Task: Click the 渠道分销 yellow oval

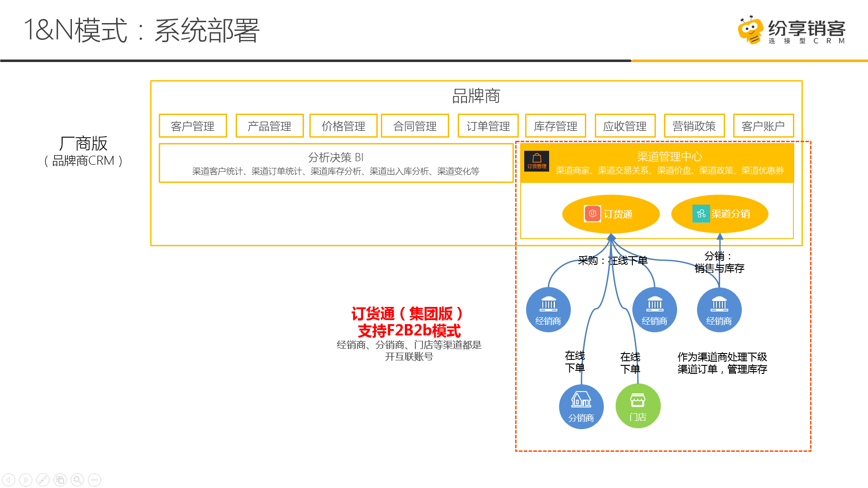Action: (x=720, y=214)
